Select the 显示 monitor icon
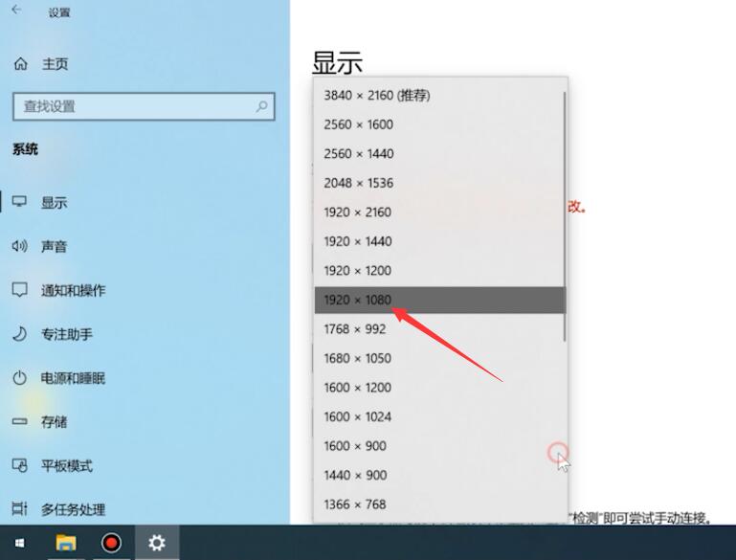Viewport: 736px width, 560px height. click(x=19, y=202)
